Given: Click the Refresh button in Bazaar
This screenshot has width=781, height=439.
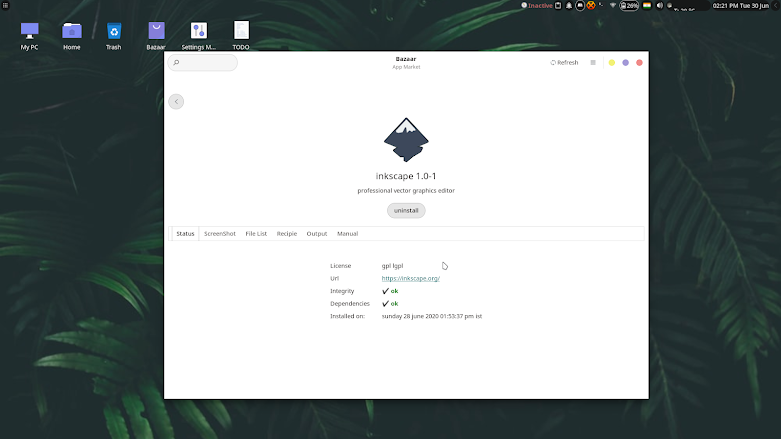Looking at the screenshot, I should [x=564, y=63].
